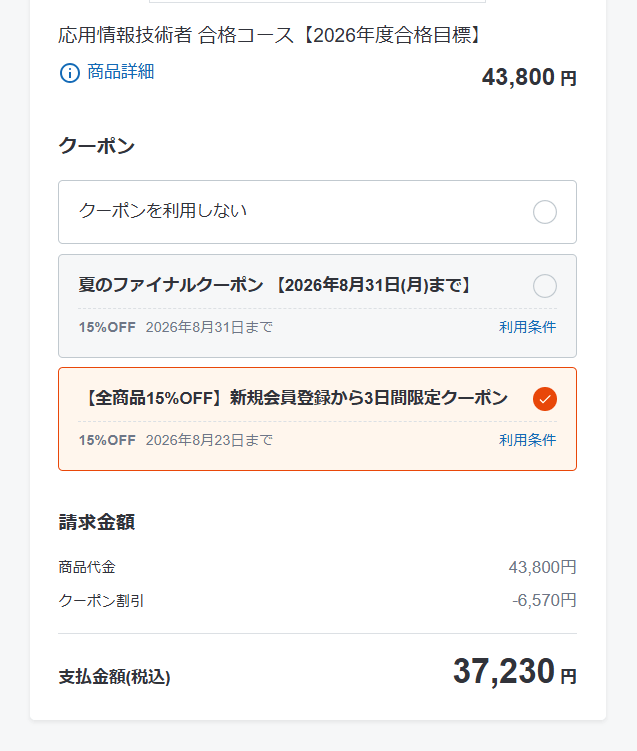This screenshot has height=751, width=637.
Task: Click the クーポン割引 amount -6,570円
Action: [544, 600]
